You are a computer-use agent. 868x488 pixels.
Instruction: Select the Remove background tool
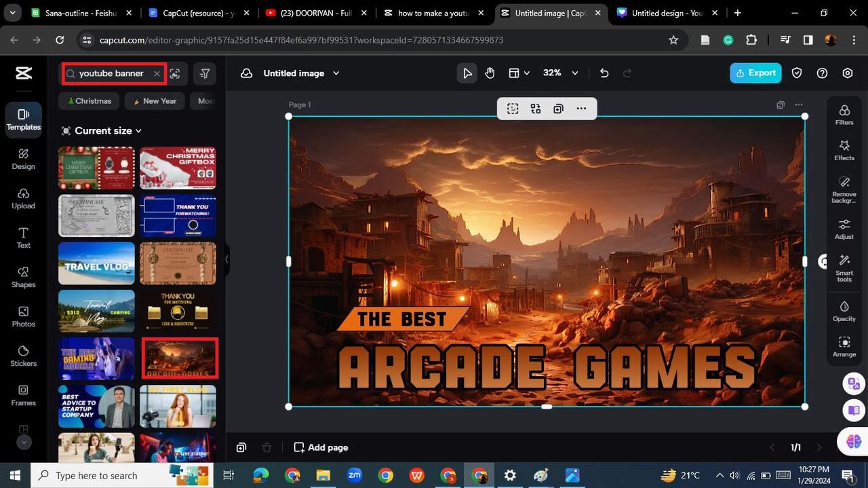[x=844, y=189]
